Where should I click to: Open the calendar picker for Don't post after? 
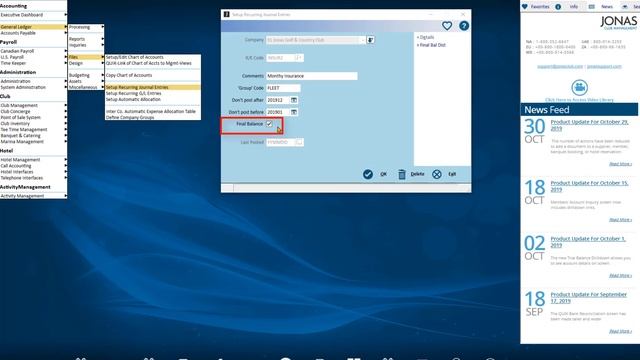[293, 100]
